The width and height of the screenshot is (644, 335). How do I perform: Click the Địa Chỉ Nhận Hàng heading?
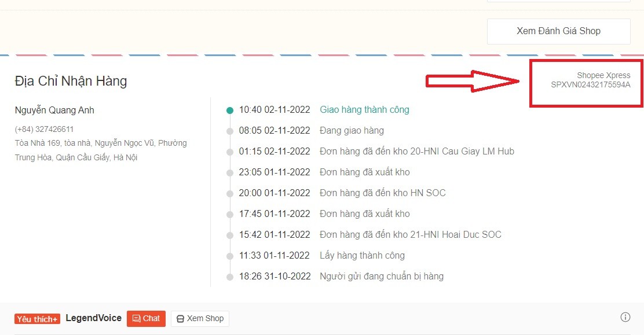[x=71, y=81]
